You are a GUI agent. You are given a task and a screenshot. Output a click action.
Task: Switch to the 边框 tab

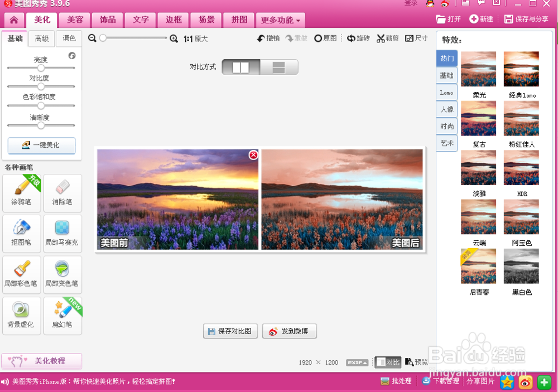[174, 20]
